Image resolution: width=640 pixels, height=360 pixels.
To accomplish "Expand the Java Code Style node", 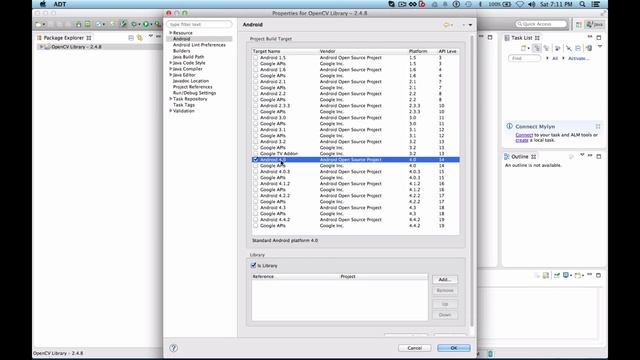I will point(171,63).
